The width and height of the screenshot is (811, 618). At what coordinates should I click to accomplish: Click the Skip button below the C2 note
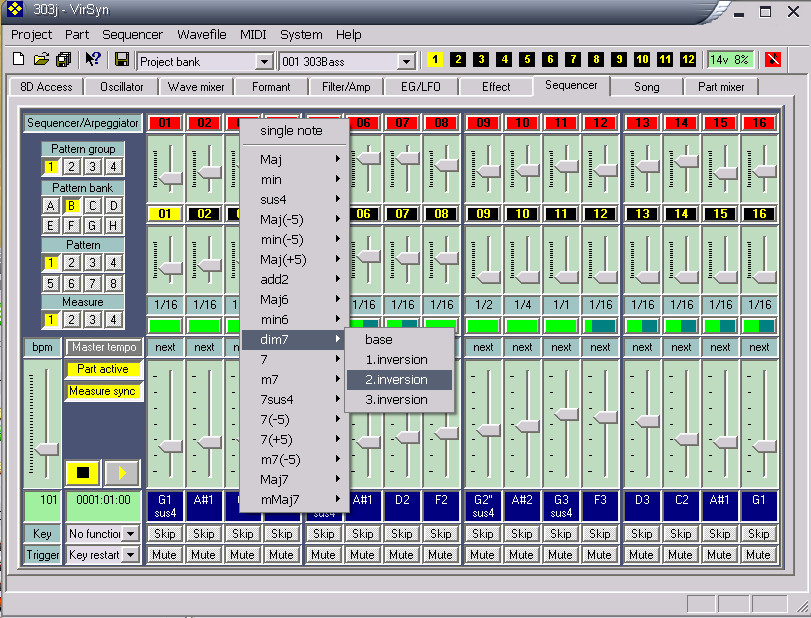(x=681, y=533)
